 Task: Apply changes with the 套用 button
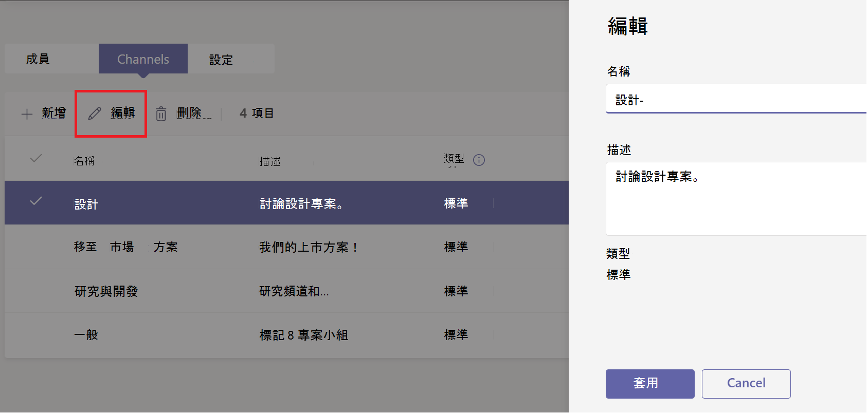coord(650,384)
